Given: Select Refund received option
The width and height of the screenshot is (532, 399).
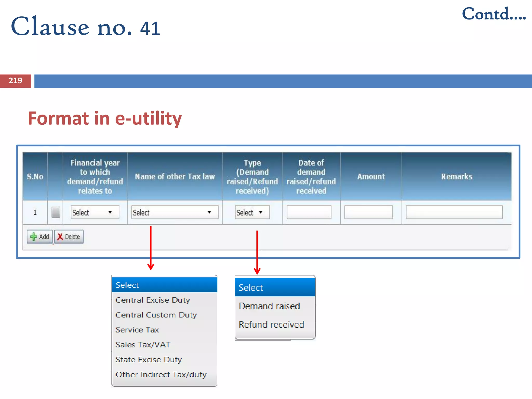Looking at the screenshot, I should [x=275, y=324].
